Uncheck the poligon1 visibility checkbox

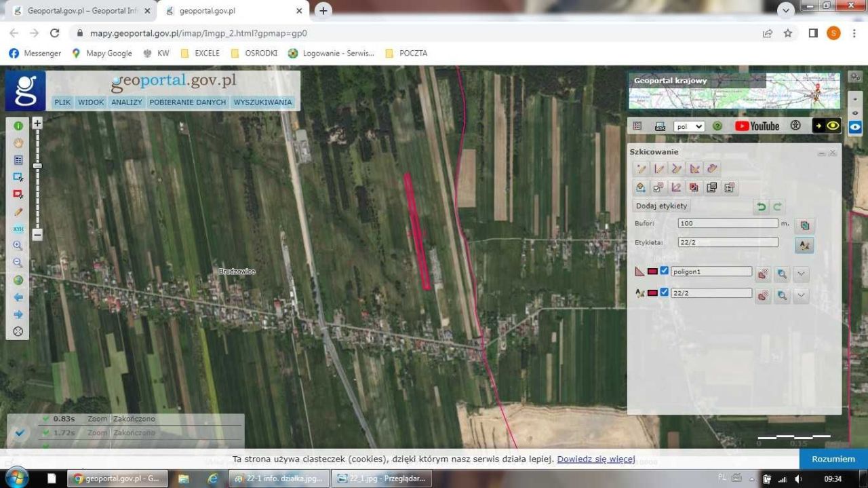click(x=665, y=271)
